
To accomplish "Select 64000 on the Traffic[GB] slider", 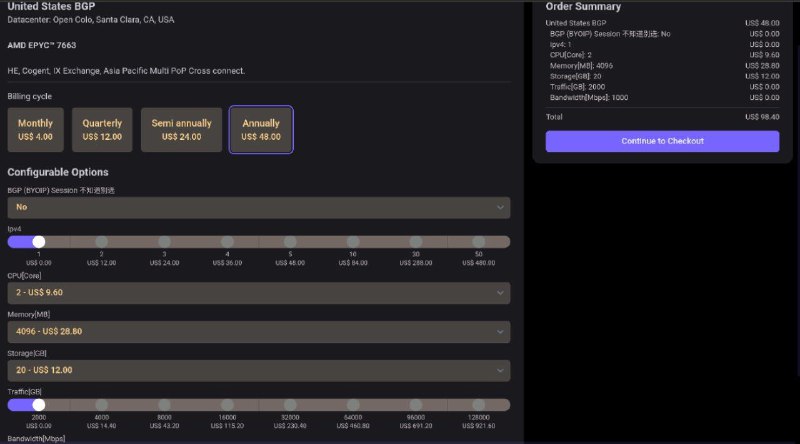I will (353, 405).
